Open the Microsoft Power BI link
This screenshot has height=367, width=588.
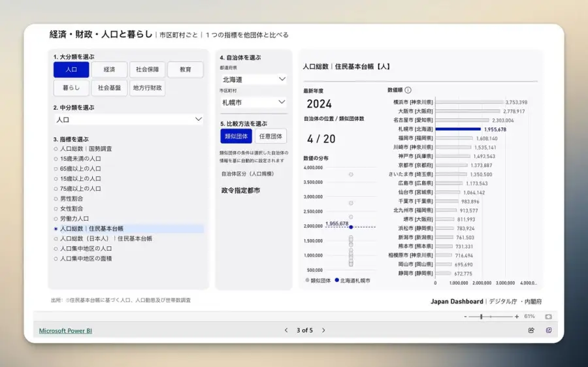tap(65, 330)
